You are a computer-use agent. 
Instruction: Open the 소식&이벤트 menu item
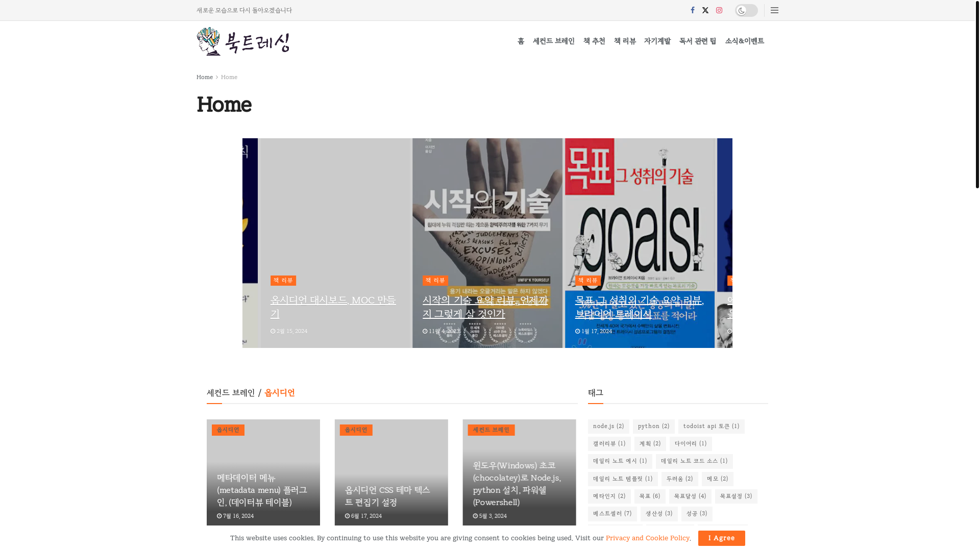pos(745,41)
